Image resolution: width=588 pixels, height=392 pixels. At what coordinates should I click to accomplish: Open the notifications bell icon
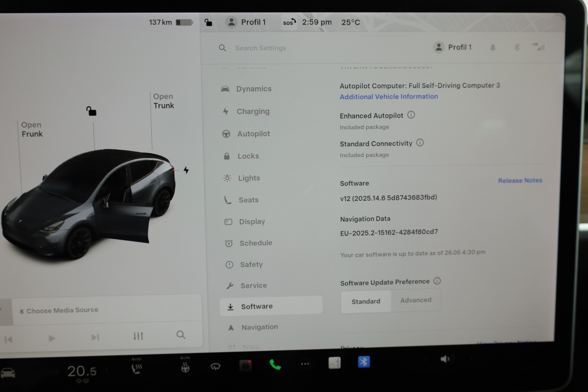click(x=493, y=47)
